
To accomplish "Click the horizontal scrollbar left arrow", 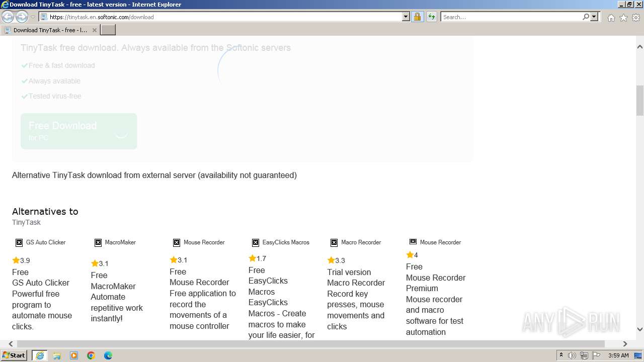I will (11, 344).
